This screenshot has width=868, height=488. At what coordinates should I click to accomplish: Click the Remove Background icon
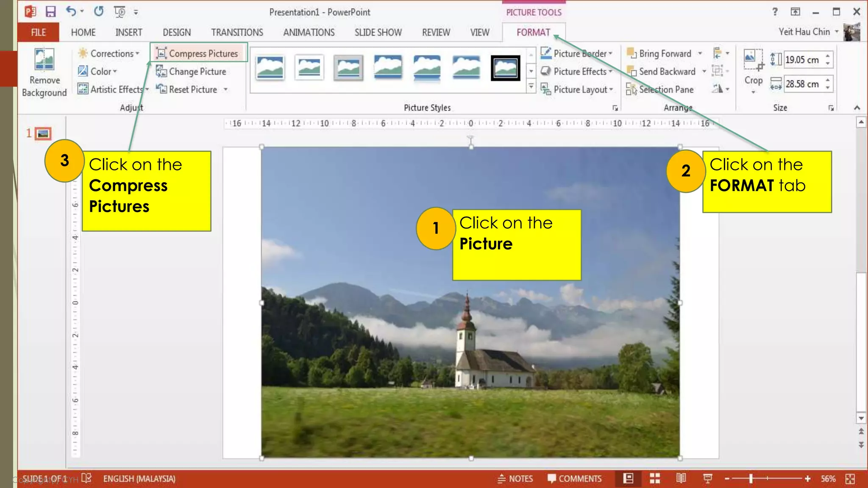point(44,59)
